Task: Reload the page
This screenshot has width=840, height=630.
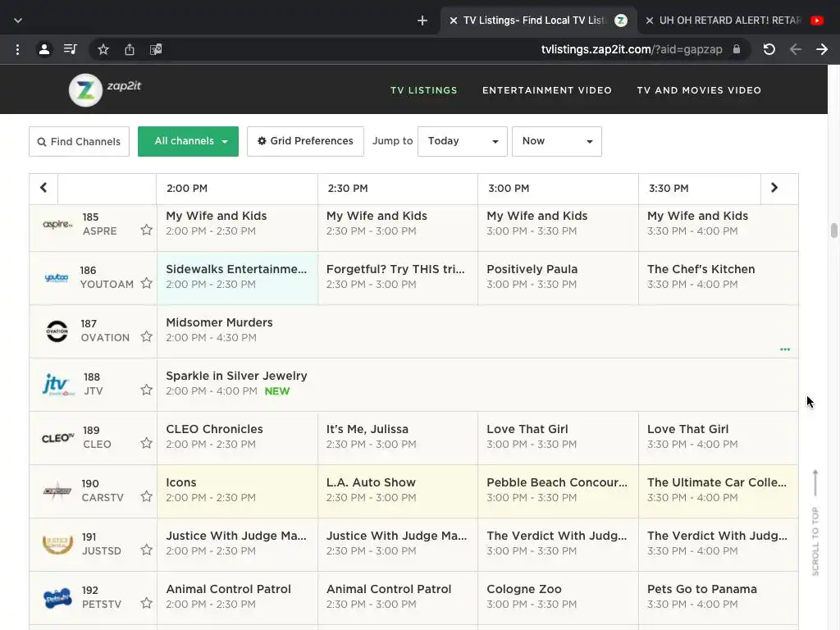Action: (x=769, y=49)
